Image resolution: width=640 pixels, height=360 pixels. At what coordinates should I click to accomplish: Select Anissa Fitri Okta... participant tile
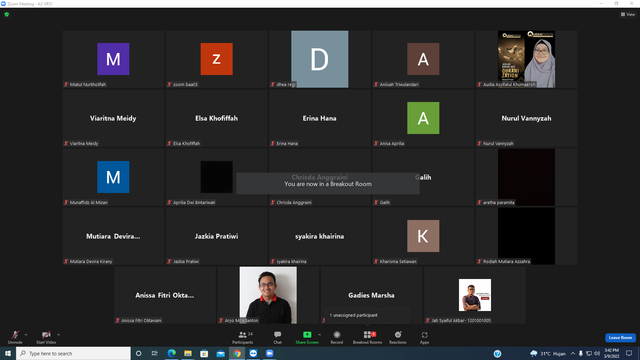[x=165, y=295]
